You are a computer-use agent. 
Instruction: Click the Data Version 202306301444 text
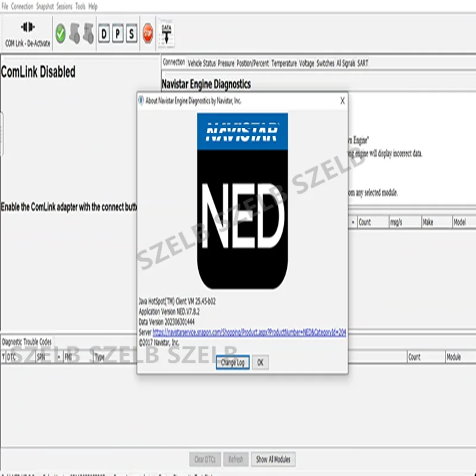click(167, 322)
